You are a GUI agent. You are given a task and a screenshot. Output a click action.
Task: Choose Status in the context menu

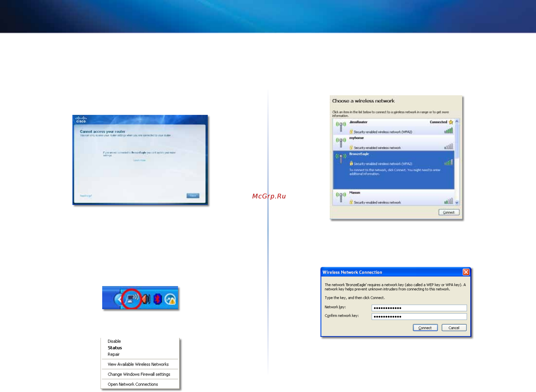(115, 348)
